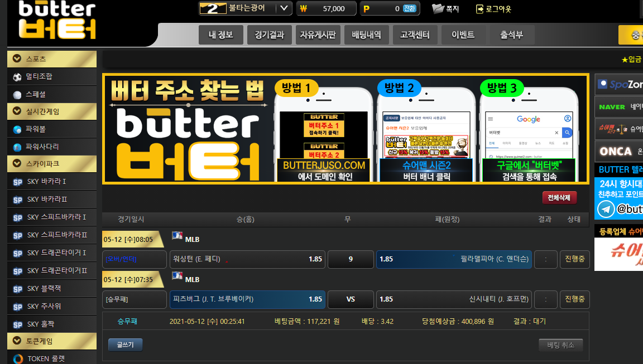Click the butter 버터 address banner image
This screenshot has height=364, width=643.
[346, 128]
